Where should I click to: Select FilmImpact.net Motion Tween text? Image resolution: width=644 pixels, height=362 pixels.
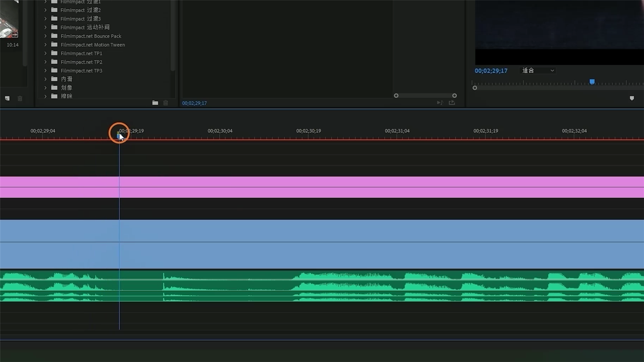point(93,45)
